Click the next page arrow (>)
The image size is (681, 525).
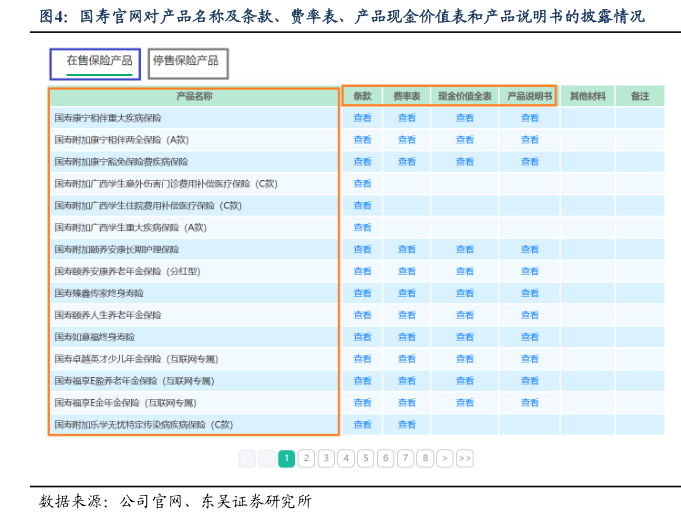445,458
